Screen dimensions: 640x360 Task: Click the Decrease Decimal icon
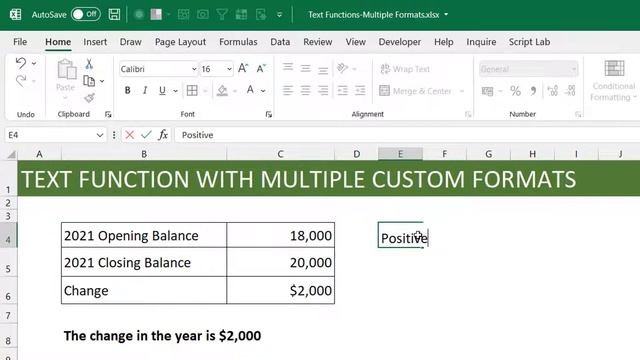[570, 91]
